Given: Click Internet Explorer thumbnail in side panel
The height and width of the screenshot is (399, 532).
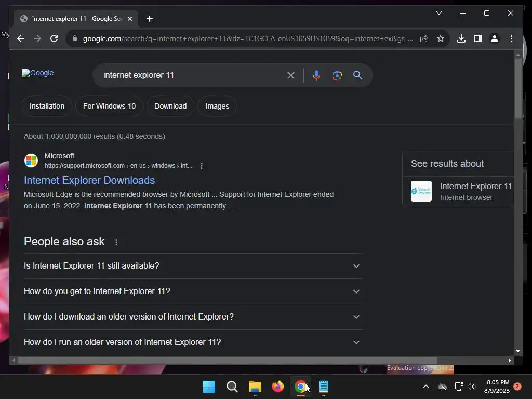Looking at the screenshot, I should [x=421, y=191].
